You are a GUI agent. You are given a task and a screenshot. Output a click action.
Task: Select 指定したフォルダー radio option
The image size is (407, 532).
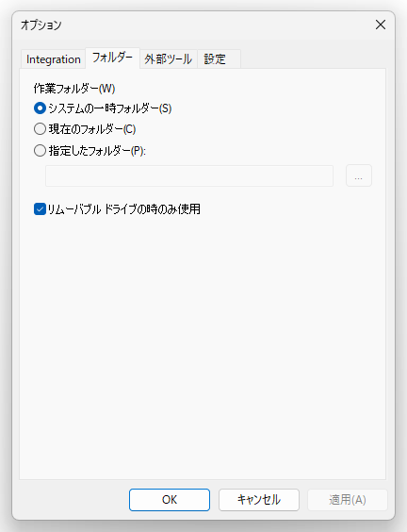tap(40, 150)
